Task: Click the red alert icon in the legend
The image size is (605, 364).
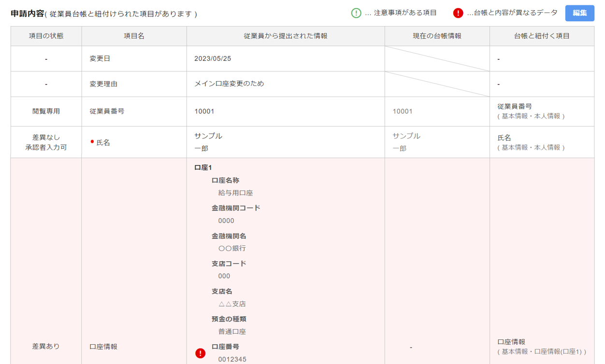Action: tap(458, 13)
